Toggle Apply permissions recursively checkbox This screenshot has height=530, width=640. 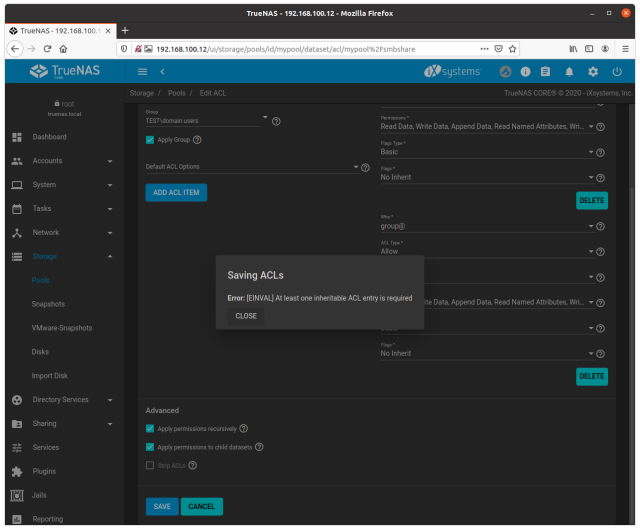click(x=150, y=428)
